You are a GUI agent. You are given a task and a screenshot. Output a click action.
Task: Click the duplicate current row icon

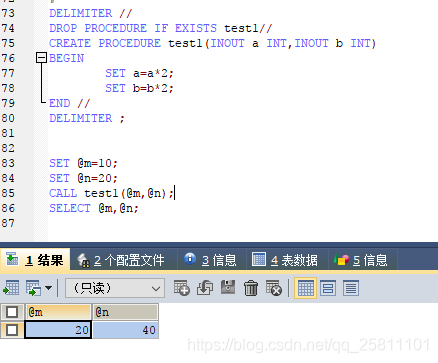click(x=205, y=288)
